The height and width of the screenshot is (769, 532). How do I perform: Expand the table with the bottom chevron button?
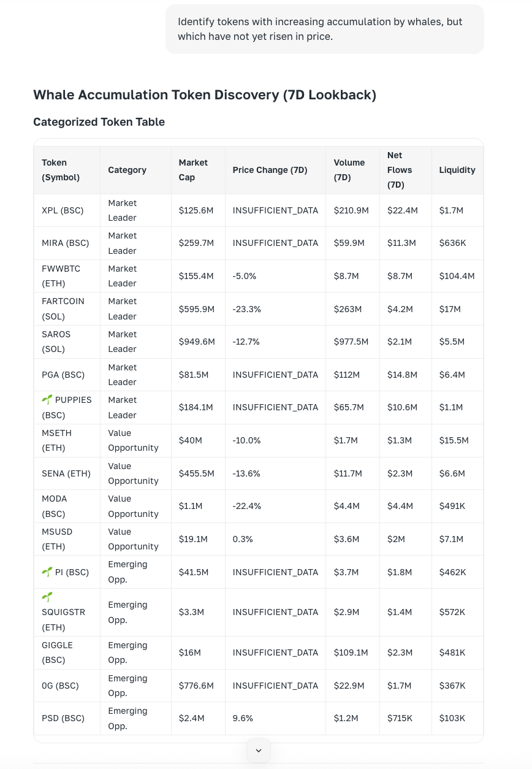(x=259, y=751)
